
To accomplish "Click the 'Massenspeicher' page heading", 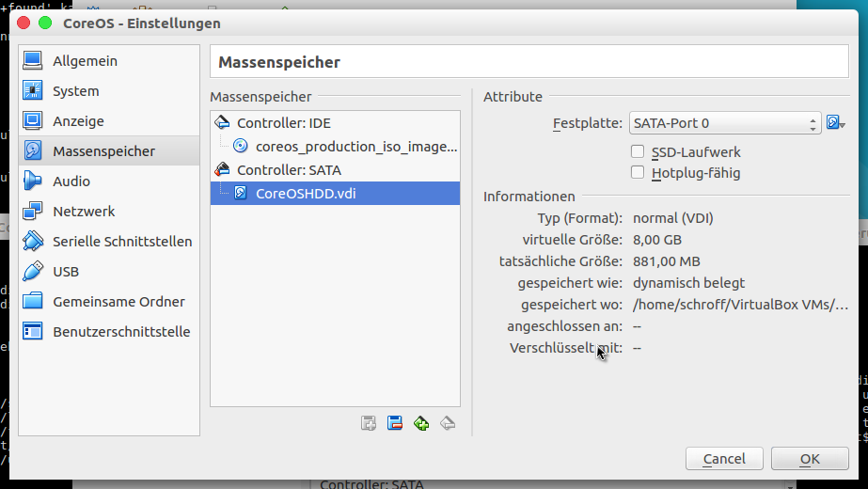I will [279, 62].
